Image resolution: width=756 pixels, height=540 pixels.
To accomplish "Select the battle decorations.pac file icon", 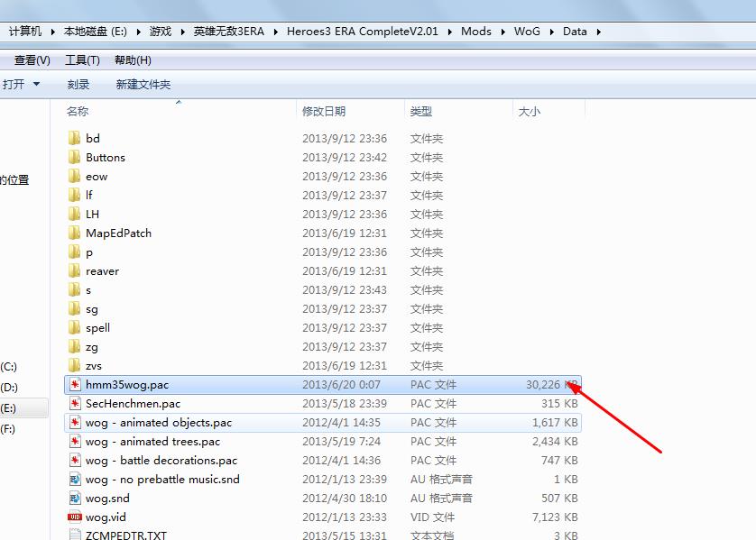I will [x=75, y=461].
